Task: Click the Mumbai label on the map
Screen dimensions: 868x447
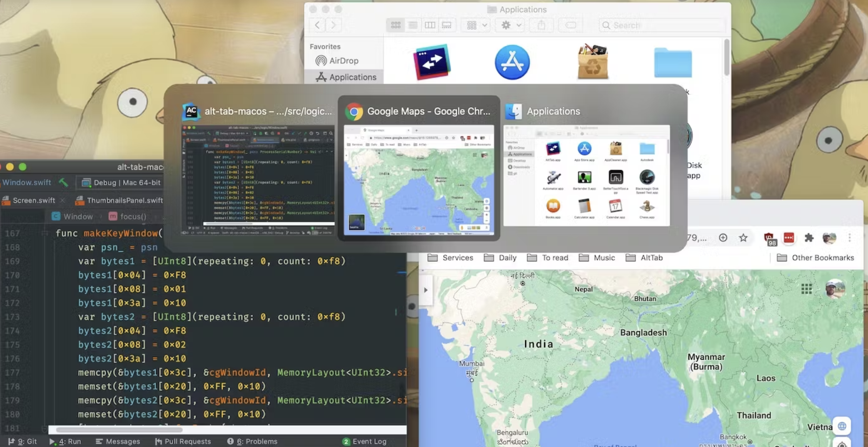Action: point(471,363)
